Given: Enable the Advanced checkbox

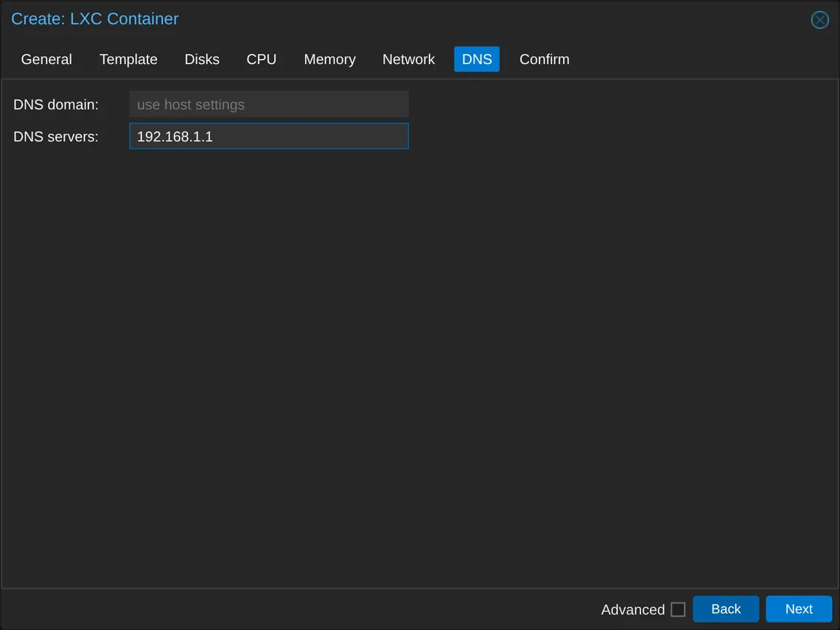Looking at the screenshot, I should (x=678, y=609).
